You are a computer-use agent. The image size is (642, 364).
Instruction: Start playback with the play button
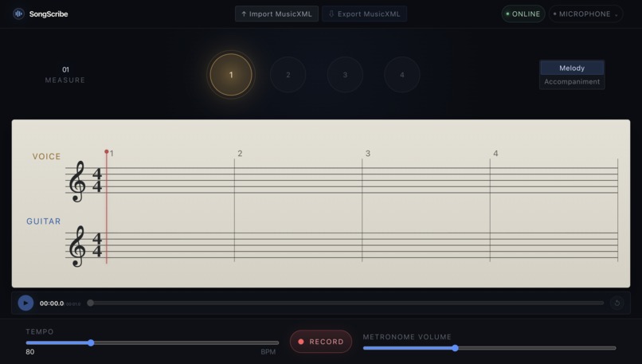tap(25, 303)
